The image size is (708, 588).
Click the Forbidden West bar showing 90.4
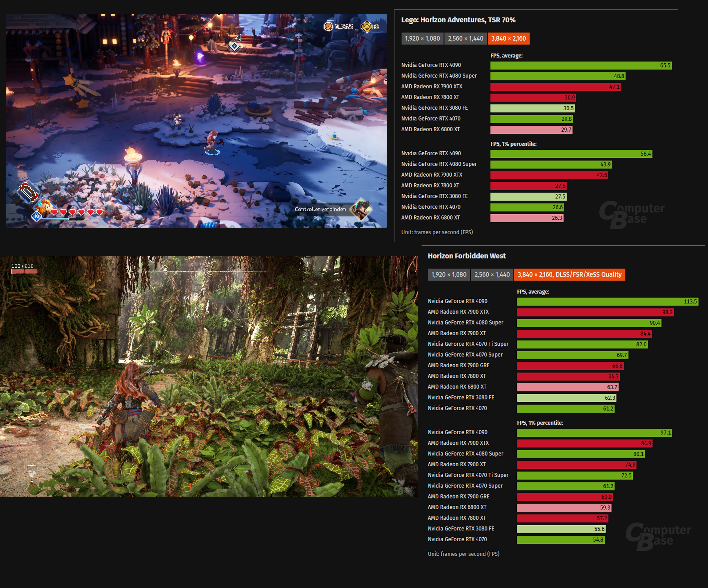pyautogui.click(x=589, y=323)
